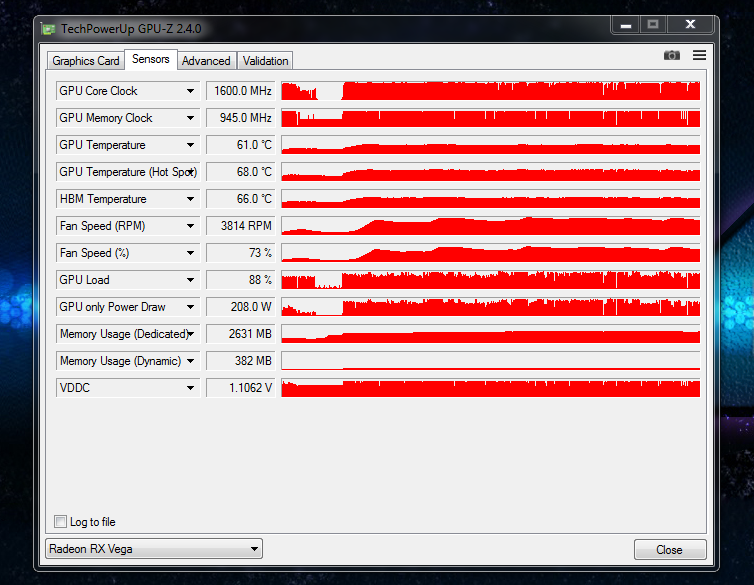Click the 1600.0 MHz core clock value
Screen dimensions: 754x585
240,91
